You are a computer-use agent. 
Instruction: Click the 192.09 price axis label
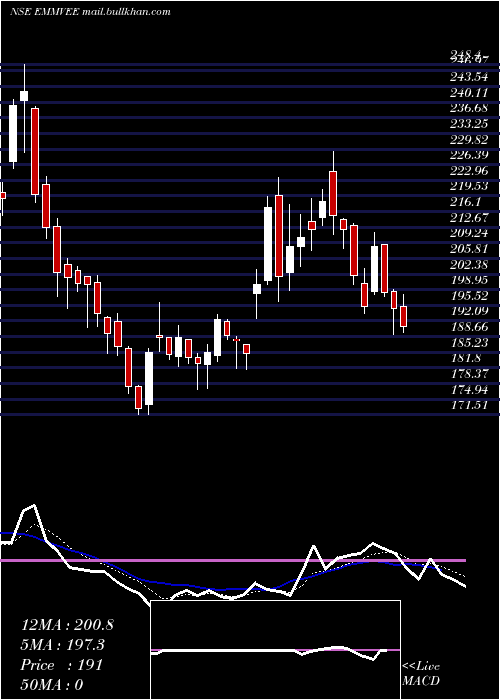click(469, 311)
